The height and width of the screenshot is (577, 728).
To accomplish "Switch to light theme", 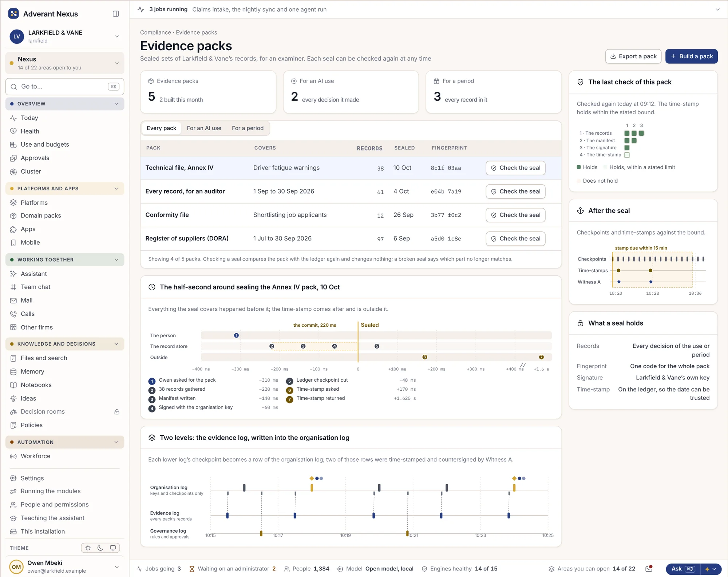I will click(x=88, y=548).
